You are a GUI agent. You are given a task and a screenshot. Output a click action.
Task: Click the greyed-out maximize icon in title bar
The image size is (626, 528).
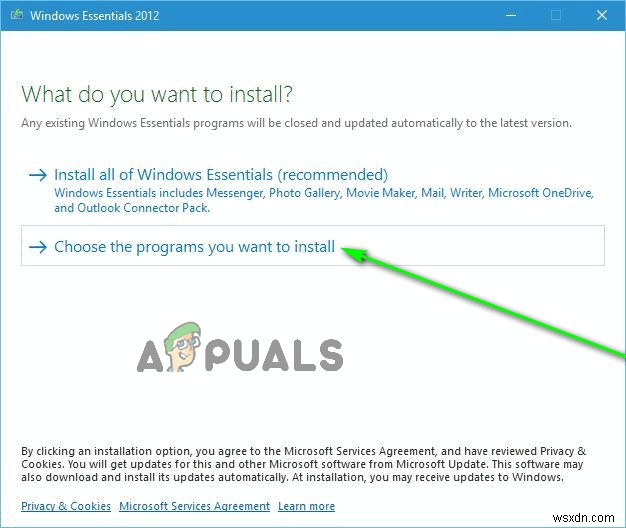(x=556, y=15)
